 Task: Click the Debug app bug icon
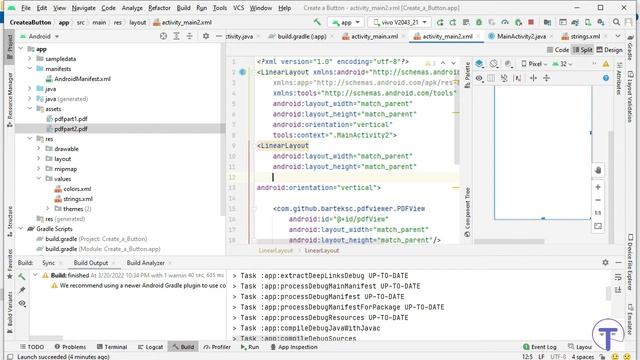[479, 22]
